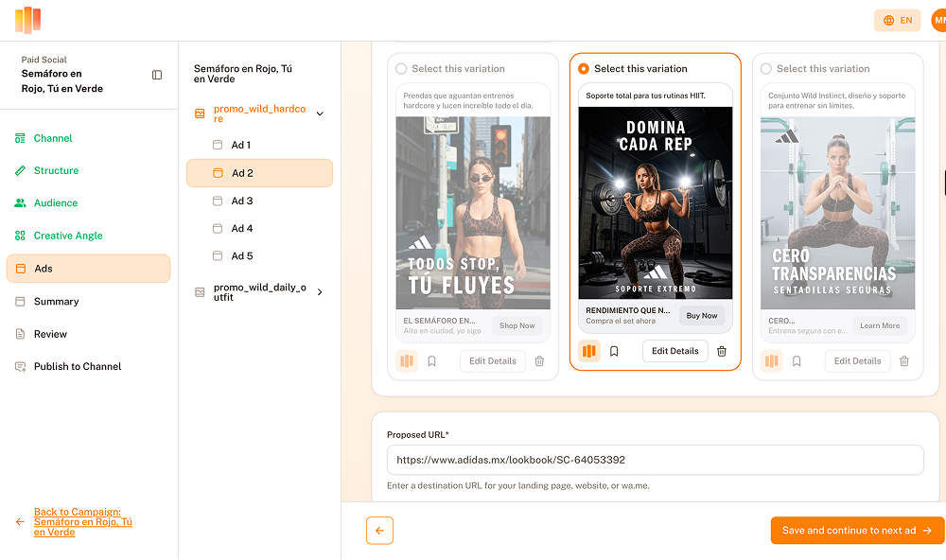Select the Cero Transparencias variation radio

(x=765, y=69)
